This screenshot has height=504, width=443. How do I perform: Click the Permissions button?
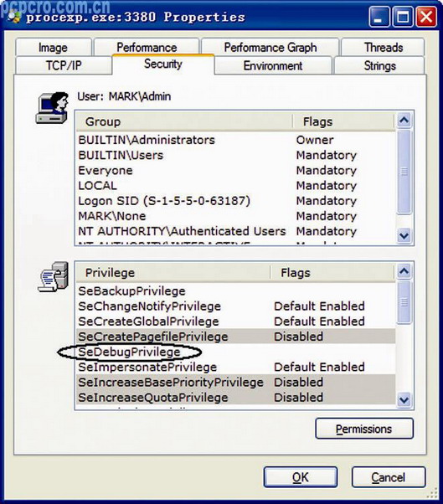(364, 429)
